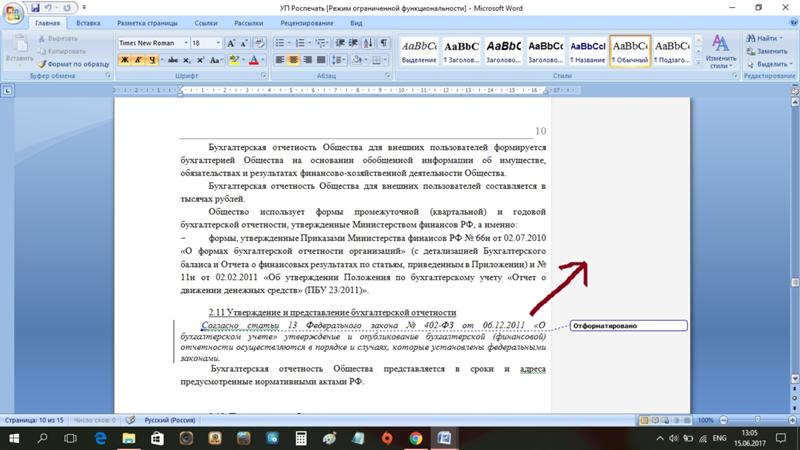This screenshot has height=450, width=800.
Task: Click the bulleted list icon
Action: click(280, 43)
